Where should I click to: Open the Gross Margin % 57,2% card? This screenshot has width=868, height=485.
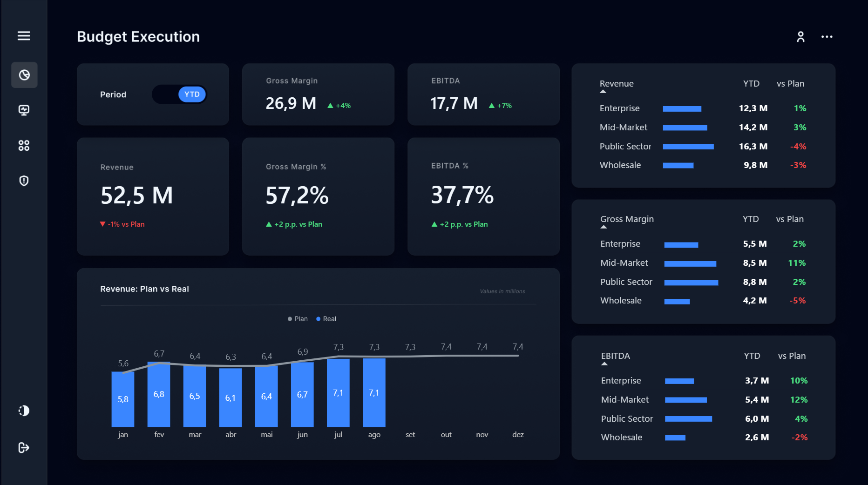pos(318,196)
